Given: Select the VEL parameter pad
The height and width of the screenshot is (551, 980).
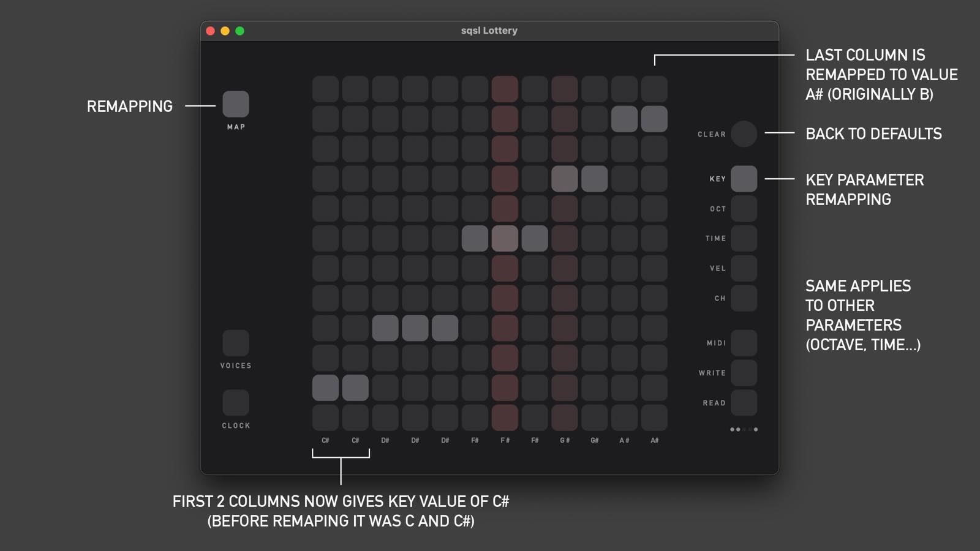Looking at the screenshot, I should coord(744,268).
